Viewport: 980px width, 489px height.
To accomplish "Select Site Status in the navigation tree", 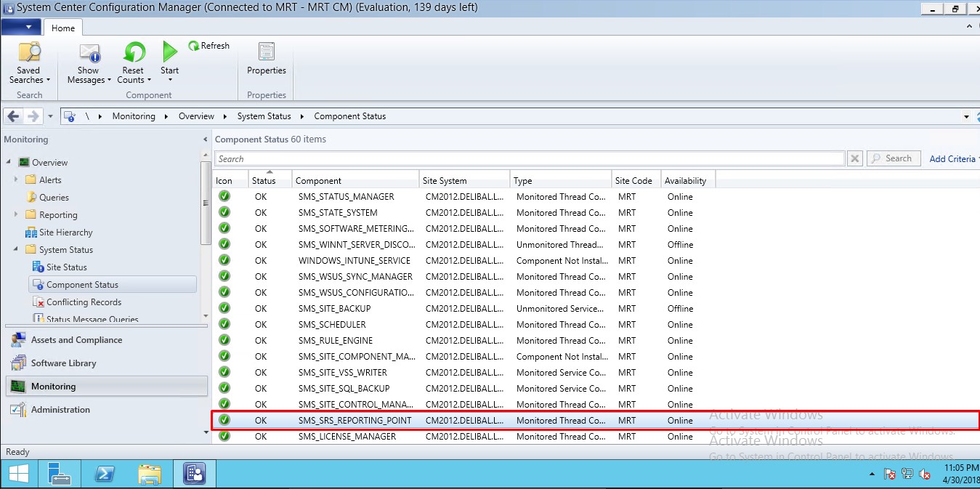I will [x=66, y=267].
